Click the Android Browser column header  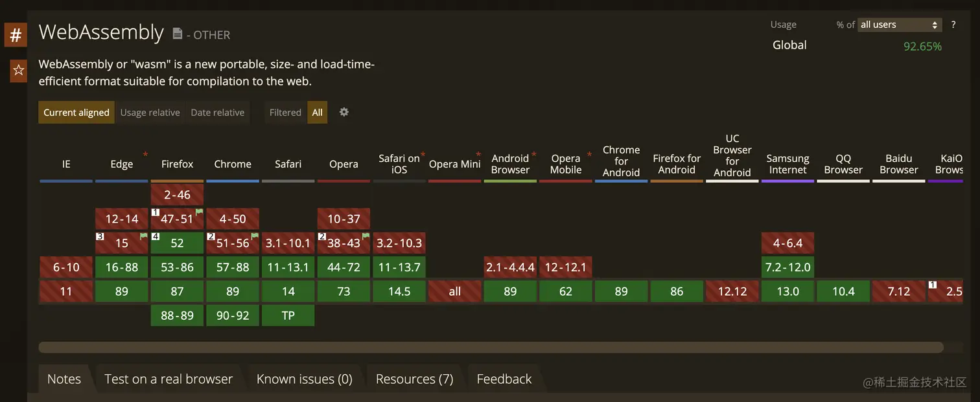(x=510, y=164)
